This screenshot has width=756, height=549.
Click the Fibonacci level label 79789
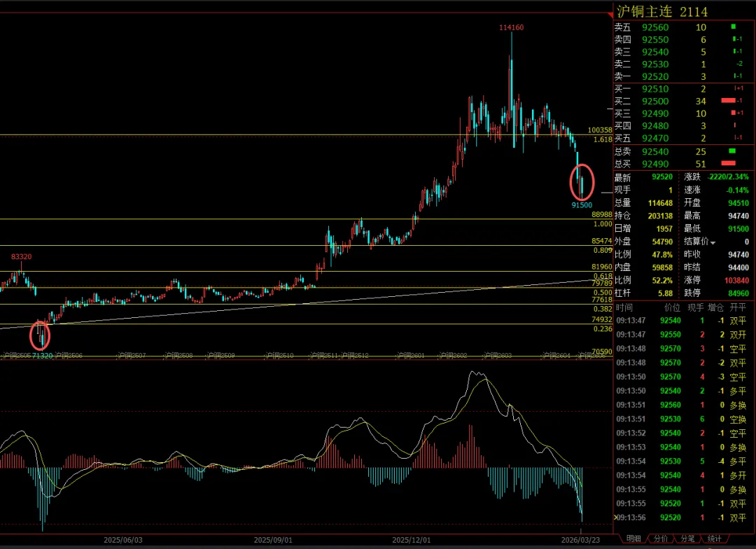(602, 283)
